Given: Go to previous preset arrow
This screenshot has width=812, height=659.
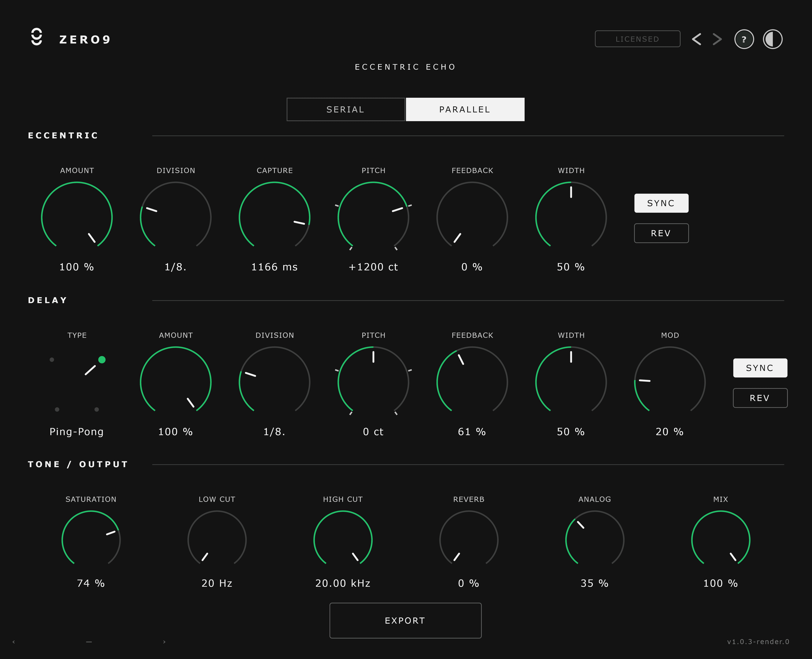Looking at the screenshot, I should 696,39.
